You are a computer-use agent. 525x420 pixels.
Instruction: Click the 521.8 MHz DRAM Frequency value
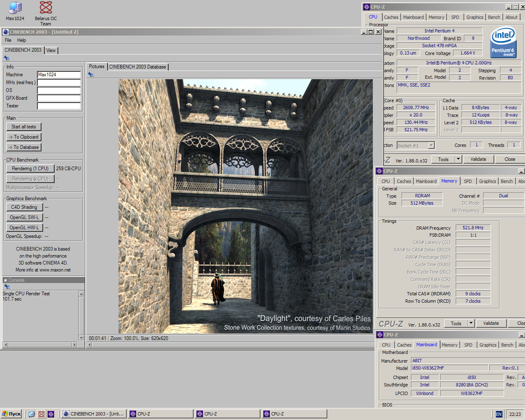click(x=473, y=228)
